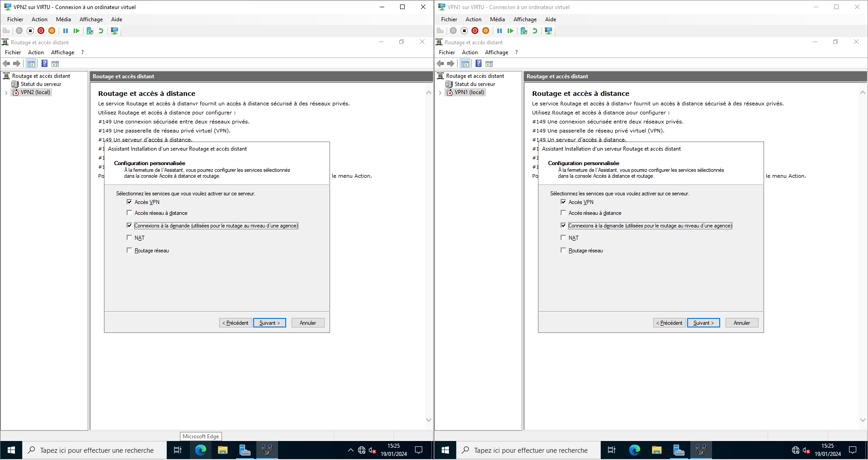Click Annuler in the VPN1 wizard
Viewport: 868px width, 460px height.
tap(741, 323)
